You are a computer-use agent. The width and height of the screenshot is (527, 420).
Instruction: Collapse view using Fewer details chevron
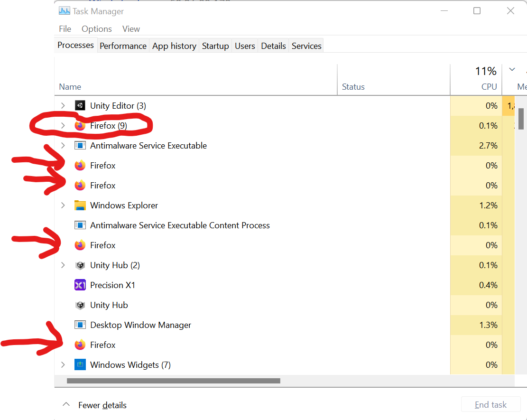coord(66,404)
